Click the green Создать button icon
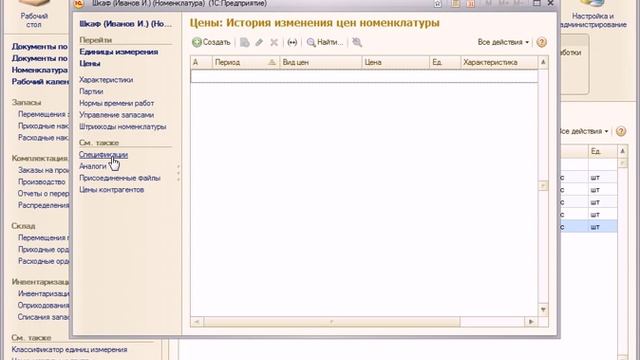 [x=197, y=42]
